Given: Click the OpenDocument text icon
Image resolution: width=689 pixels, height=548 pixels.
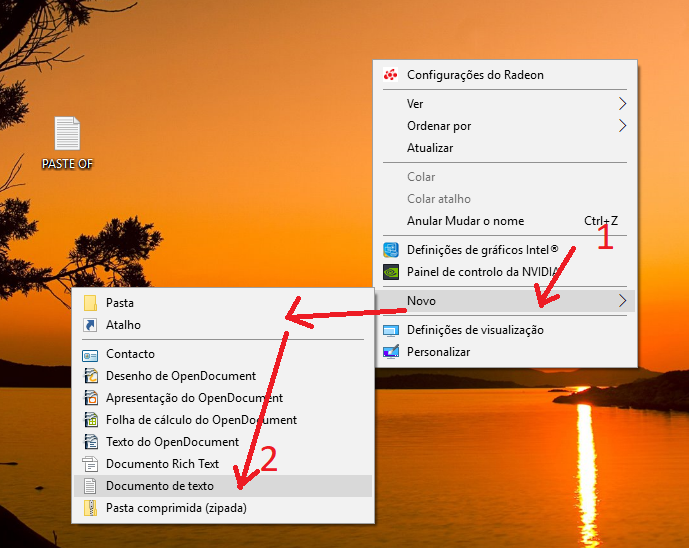Looking at the screenshot, I should 91,442.
